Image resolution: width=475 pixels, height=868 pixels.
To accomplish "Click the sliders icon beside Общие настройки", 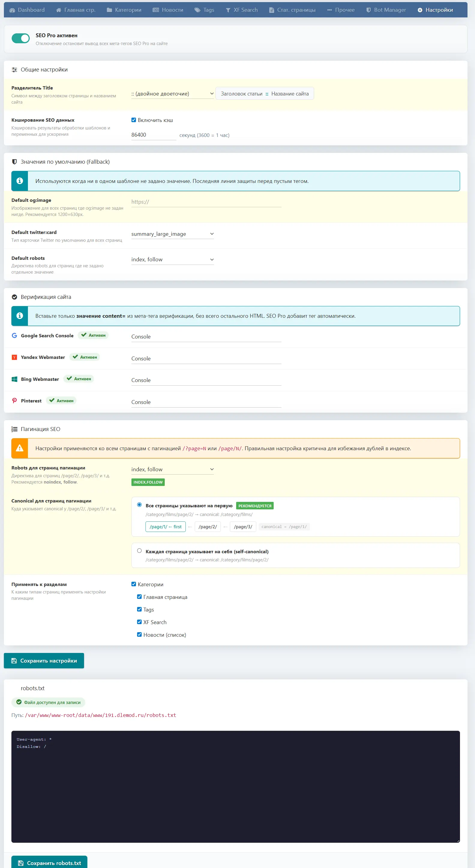I will coord(14,70).
